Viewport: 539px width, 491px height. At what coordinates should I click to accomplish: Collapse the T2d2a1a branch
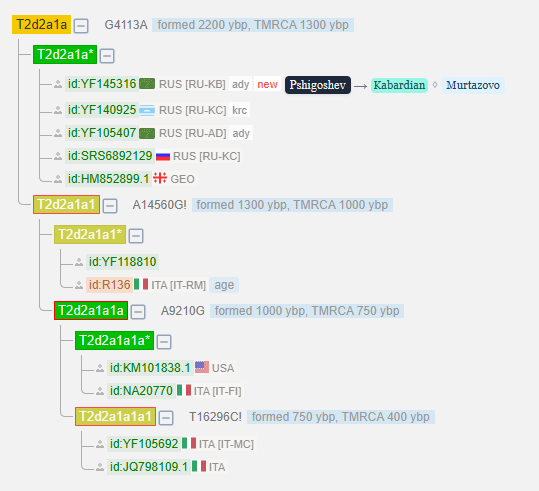point(81,26)
